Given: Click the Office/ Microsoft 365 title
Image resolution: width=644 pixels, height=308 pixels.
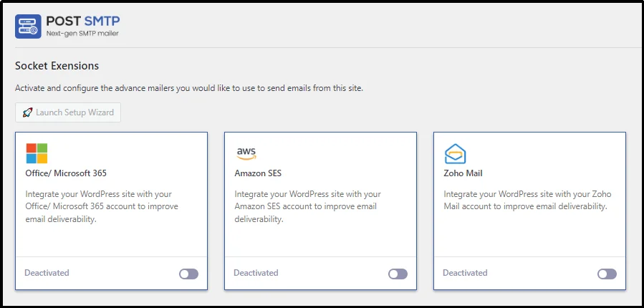Looking at the screenshot, I should coord(66,173).
